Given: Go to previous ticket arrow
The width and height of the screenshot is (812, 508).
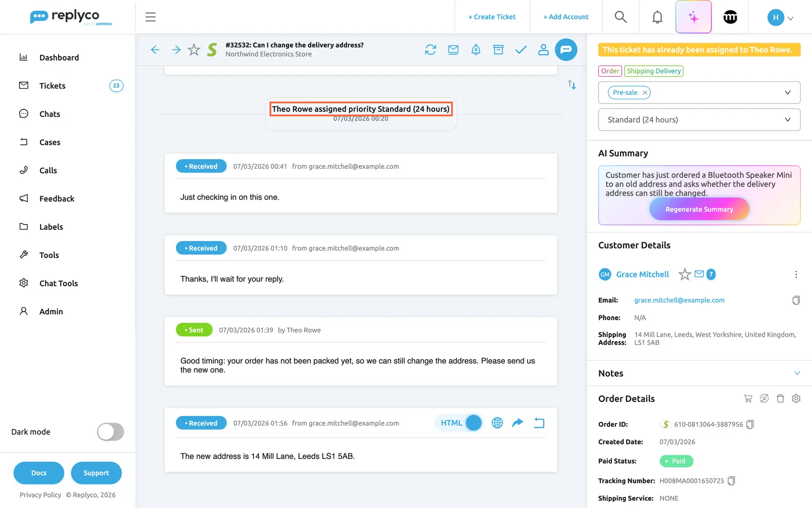Looking at the screenshot, I should pos(155,50).
